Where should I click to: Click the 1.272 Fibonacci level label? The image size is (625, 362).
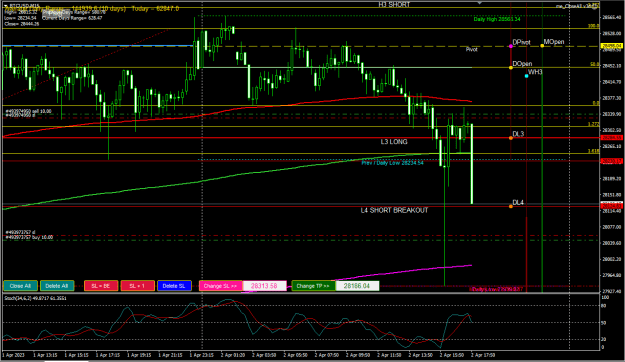click(x=594, y=124)
